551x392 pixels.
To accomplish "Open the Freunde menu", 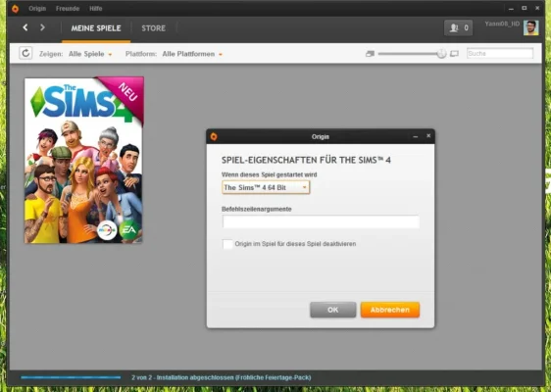I will [x=68, y=9].
